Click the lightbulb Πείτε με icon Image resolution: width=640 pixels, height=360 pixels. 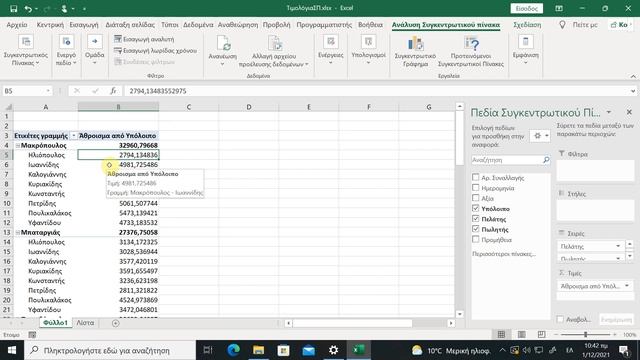[x=562, y=25]
